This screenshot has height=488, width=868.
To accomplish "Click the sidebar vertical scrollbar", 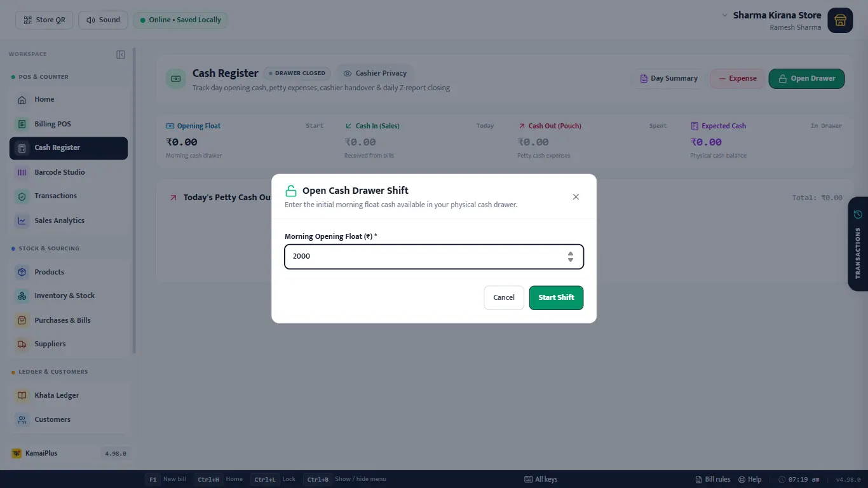I will click(134, 200).
